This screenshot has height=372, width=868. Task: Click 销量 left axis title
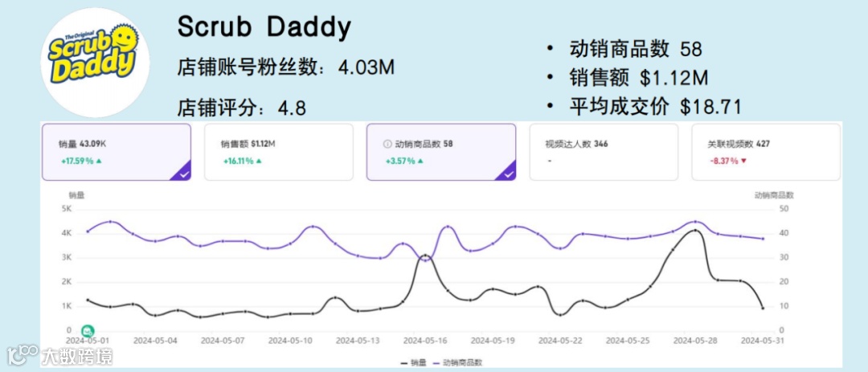[77, 195]
